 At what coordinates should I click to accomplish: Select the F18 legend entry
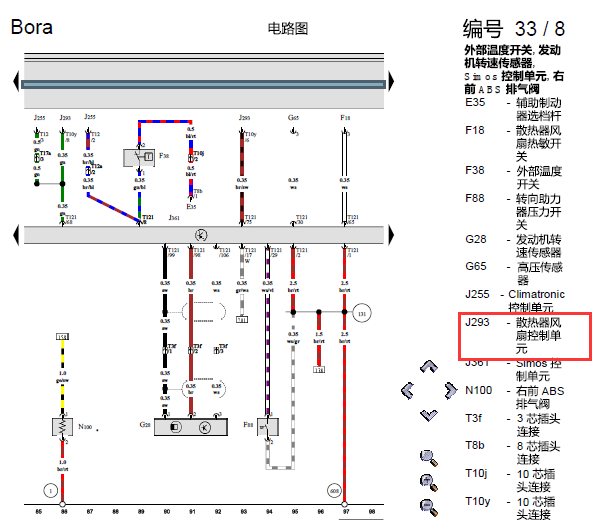[x=514, y=143]
